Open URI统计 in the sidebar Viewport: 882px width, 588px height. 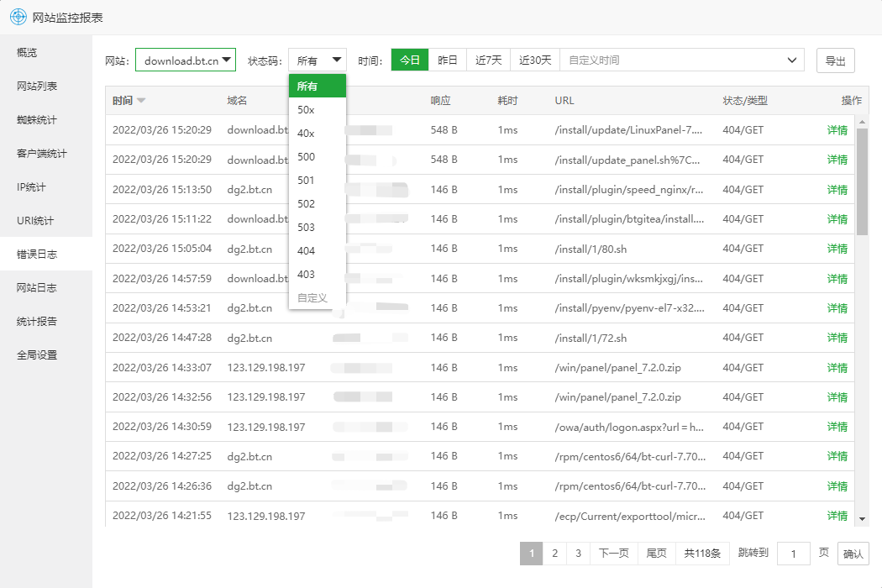[x=46, y=221]
